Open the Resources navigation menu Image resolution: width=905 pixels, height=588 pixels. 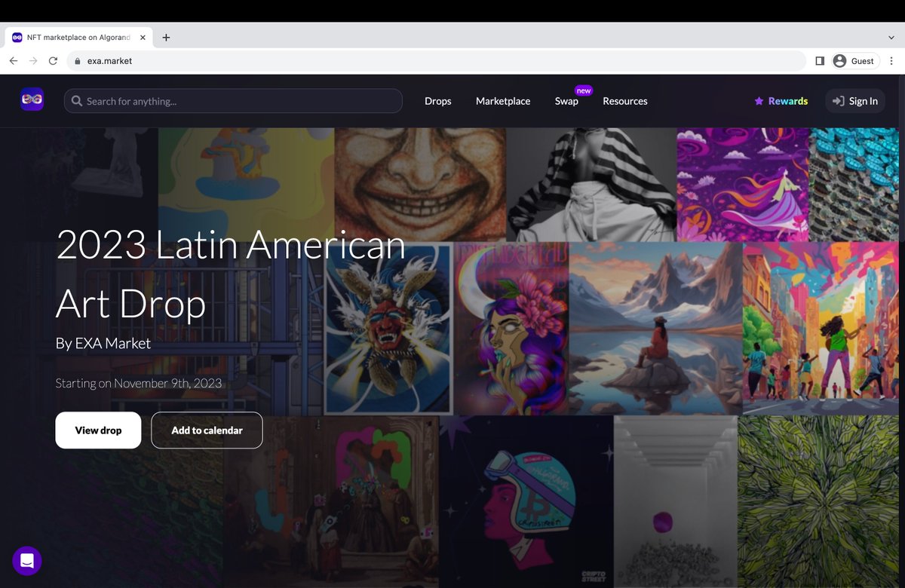click(x=624, y=100)
